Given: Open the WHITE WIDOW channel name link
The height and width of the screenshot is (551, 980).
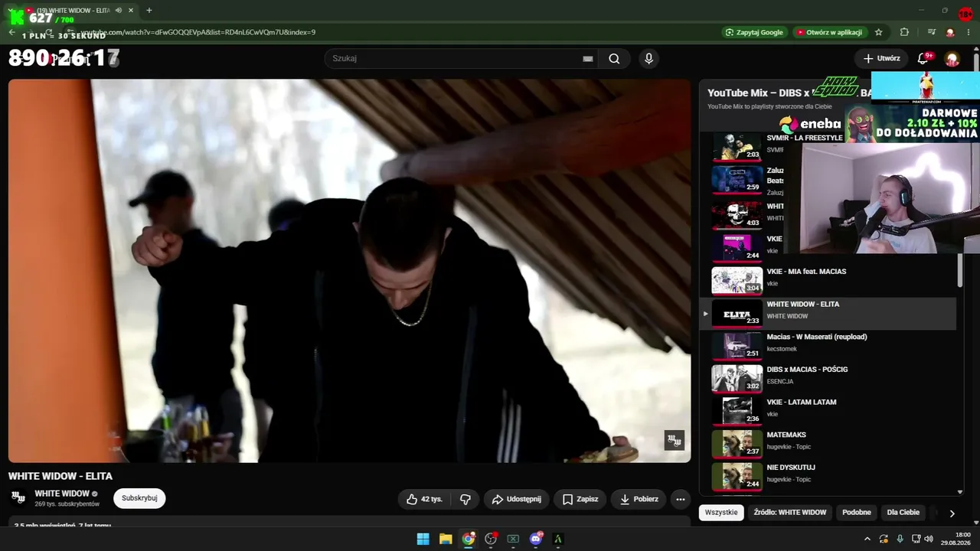Looking at the screenshot, I should pos(62,494).
